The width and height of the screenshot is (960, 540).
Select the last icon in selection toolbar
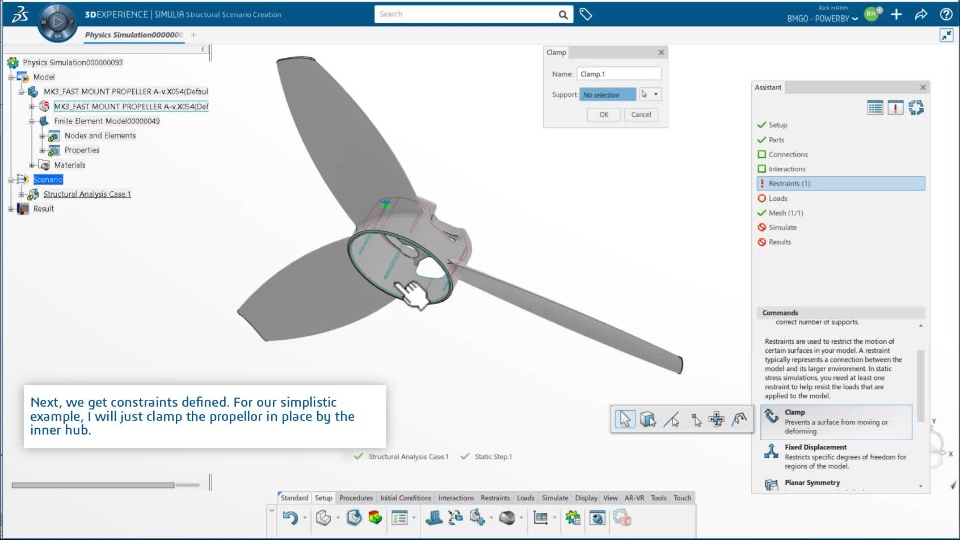pos(740,419)
